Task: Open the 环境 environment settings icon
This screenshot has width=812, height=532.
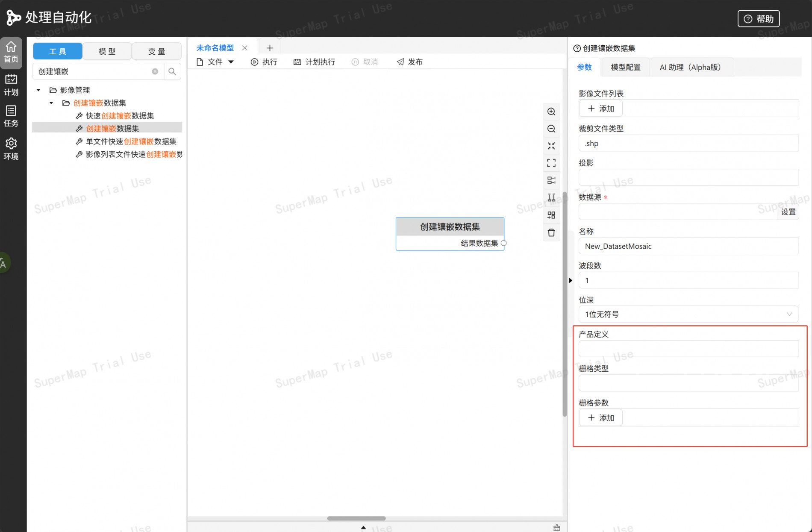Action: (x=11, y=149)
